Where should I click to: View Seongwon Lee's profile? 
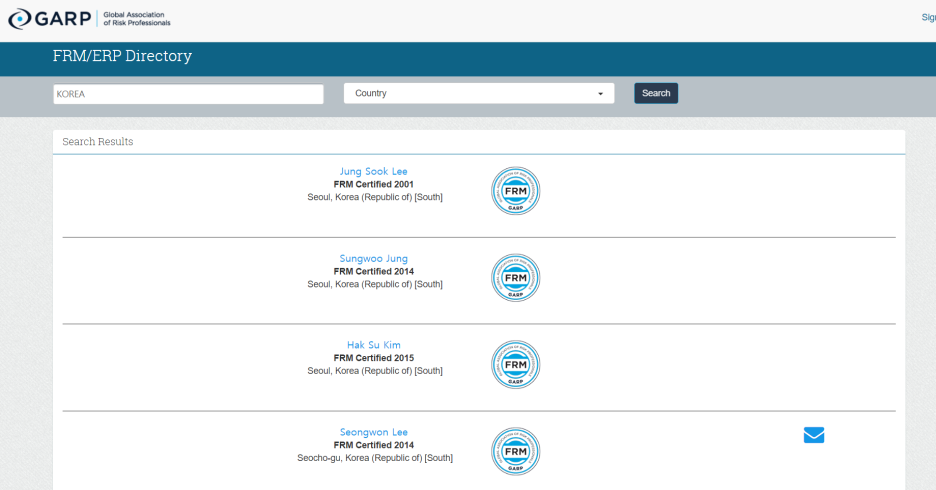coord(374,432)
